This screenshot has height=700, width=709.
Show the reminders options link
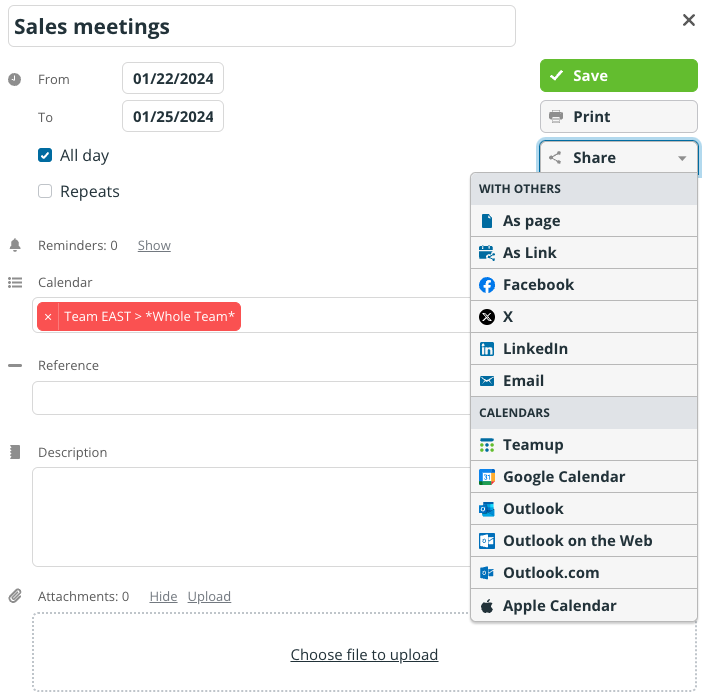[x=154, y=246]
